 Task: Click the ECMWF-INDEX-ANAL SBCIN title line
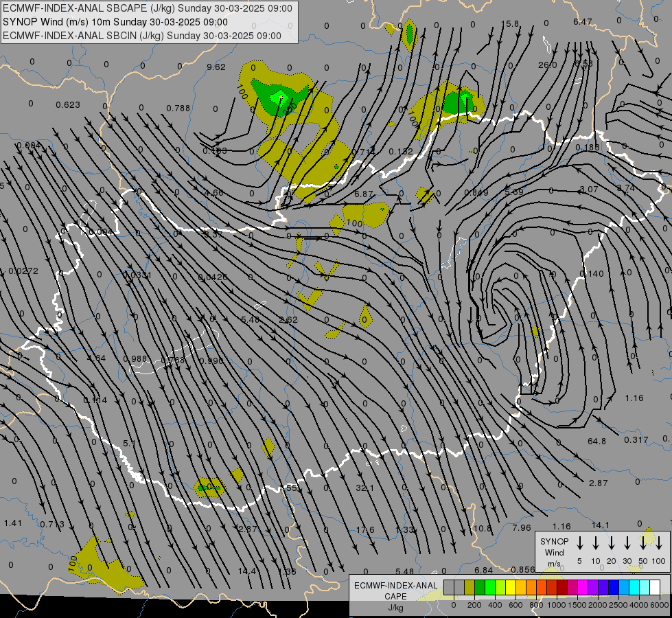(142, 36)
